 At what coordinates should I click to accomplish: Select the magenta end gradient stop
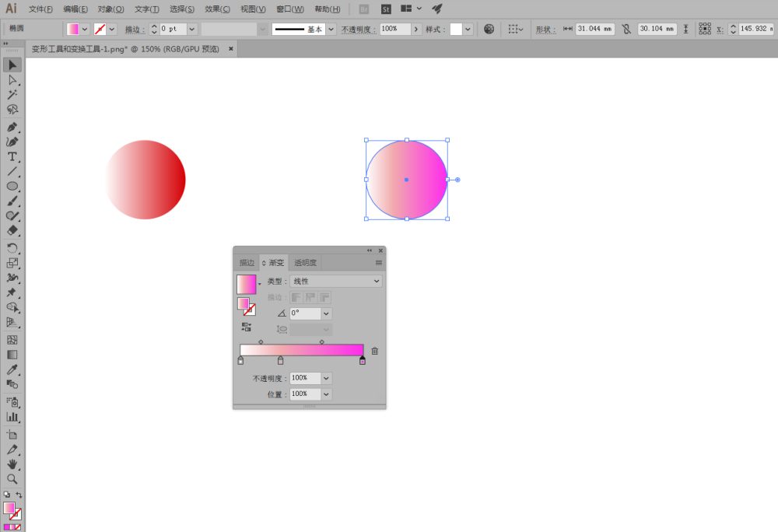(x=363, y=360)
